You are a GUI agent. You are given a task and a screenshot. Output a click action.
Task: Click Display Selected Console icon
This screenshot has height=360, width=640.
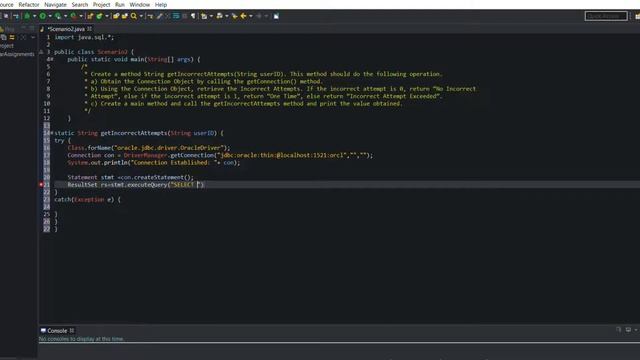pos(628,330)
